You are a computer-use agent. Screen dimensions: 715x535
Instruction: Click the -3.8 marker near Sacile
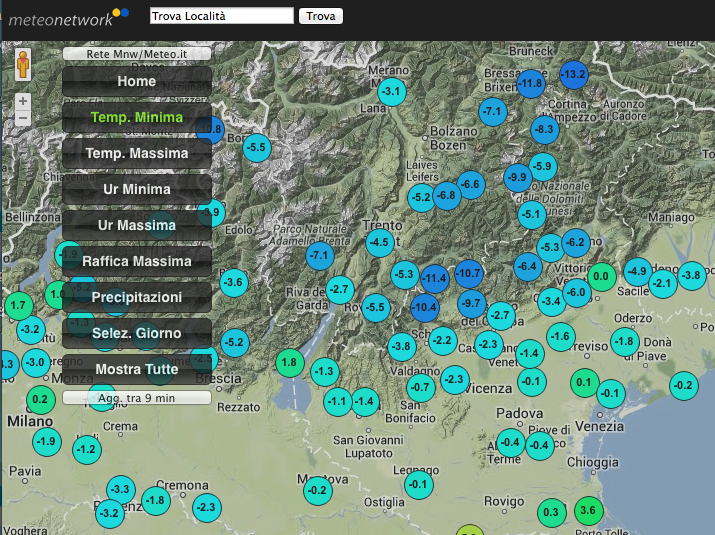[x=692, y=275]
